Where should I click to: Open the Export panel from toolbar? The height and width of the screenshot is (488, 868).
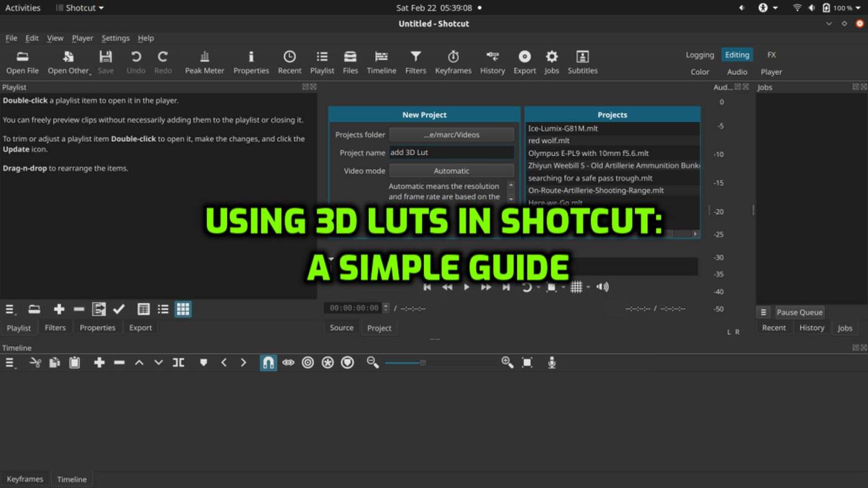(x=525, y=63)
